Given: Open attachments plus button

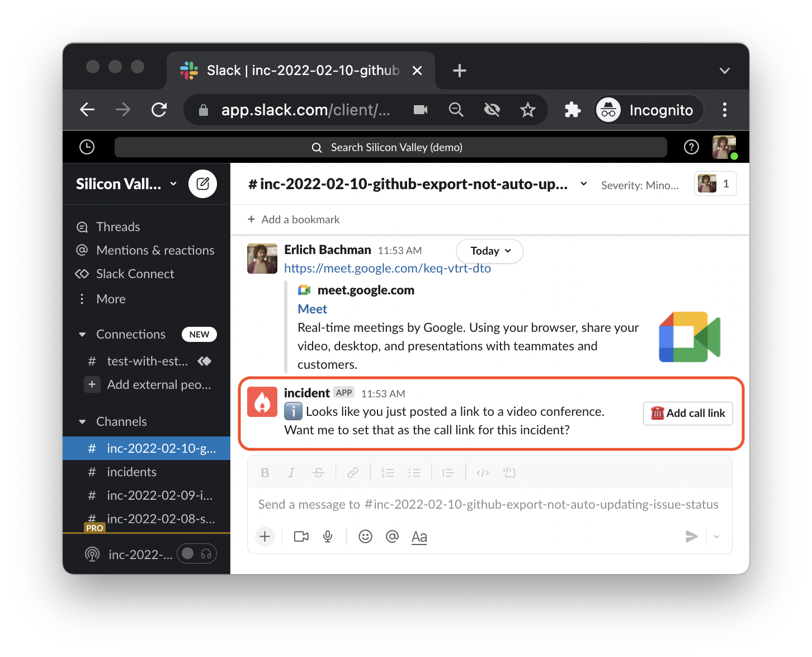Looking at the screenshot, I should click(265, 537).
